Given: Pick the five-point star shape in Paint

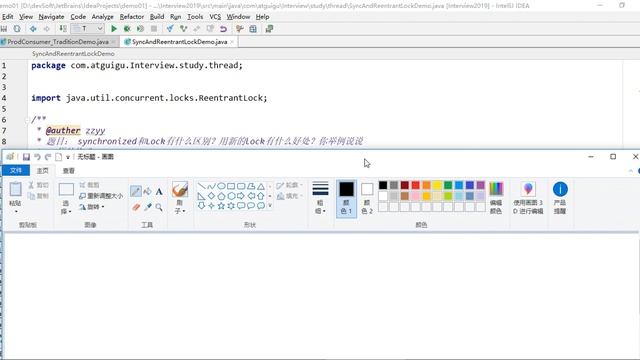Looking at the screenshot, I should [x=221, y=206].
